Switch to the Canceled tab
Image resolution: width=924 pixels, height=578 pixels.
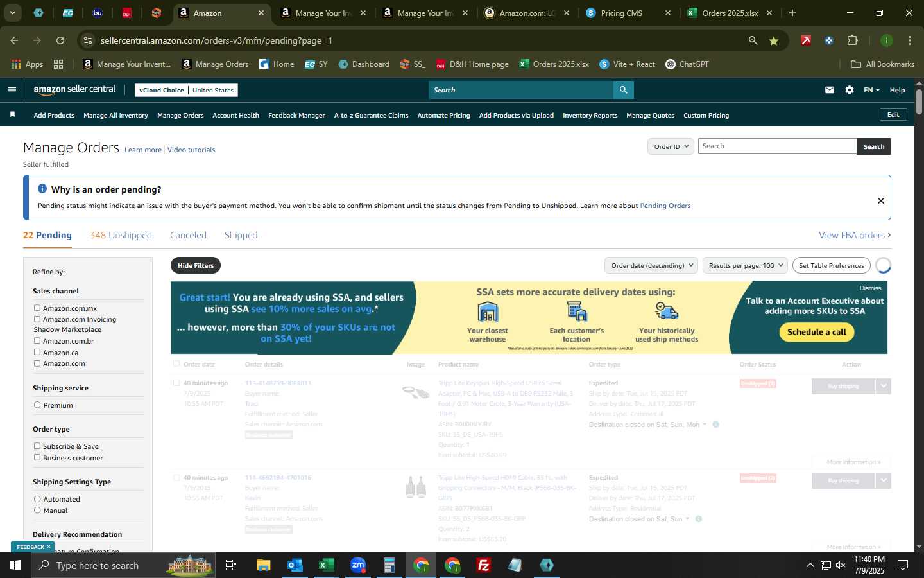(x=188, y=235)
